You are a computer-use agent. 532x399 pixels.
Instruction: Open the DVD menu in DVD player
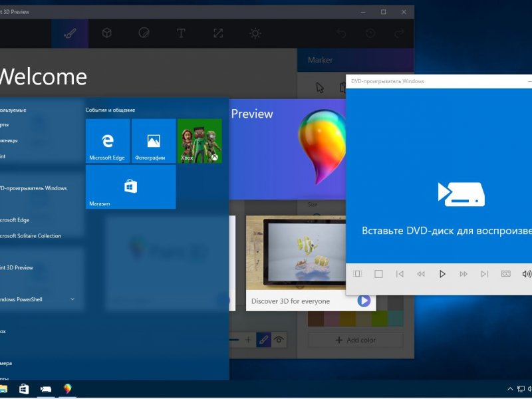coord(357,274)
